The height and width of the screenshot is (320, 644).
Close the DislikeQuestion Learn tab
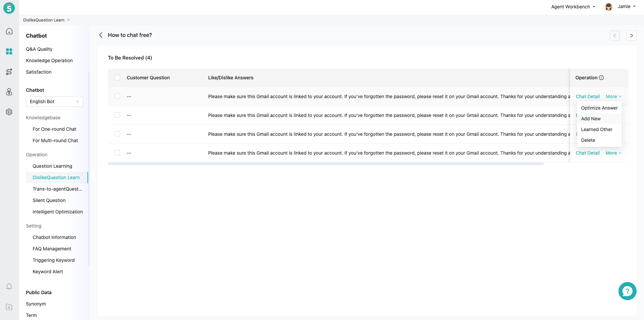(x=69, y=20)
